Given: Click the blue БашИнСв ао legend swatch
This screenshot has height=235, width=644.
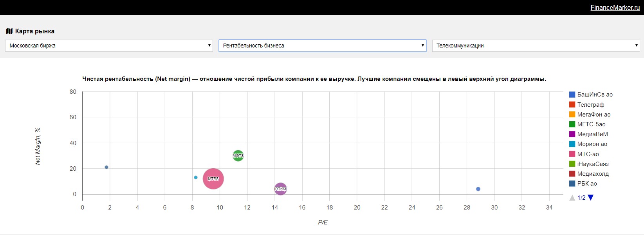Looking at the screenshot, I should [x=572, y=95].
